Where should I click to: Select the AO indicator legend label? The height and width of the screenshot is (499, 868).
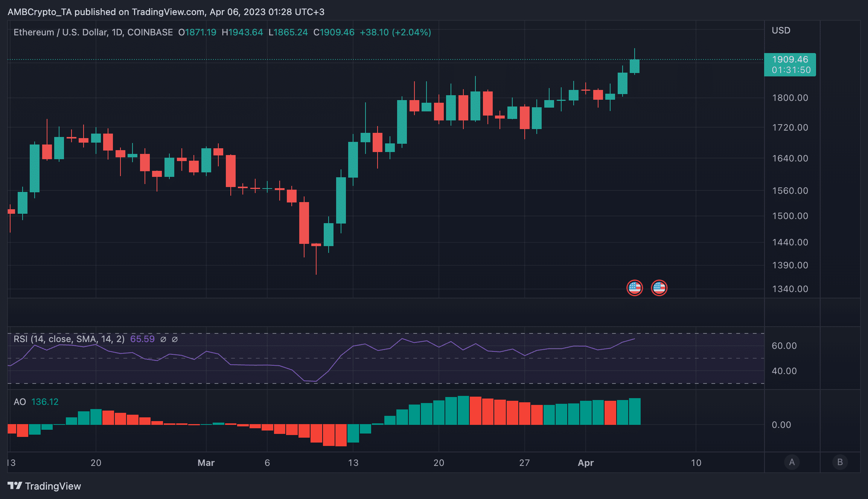pos(20,402)
